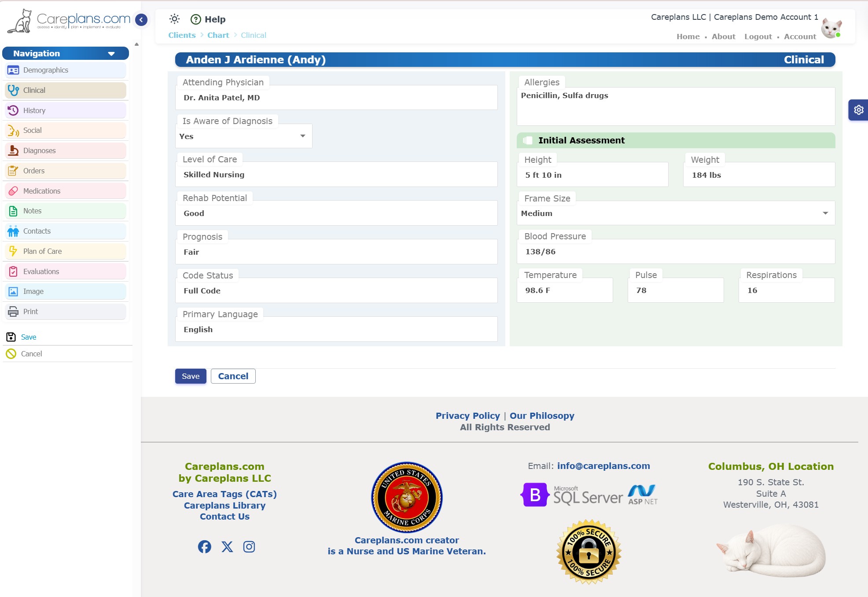This screenshot has height=597, width=868.
Task: Click into the Rehab Potential field
Action: pyautogui.click(x=336, y=213)
